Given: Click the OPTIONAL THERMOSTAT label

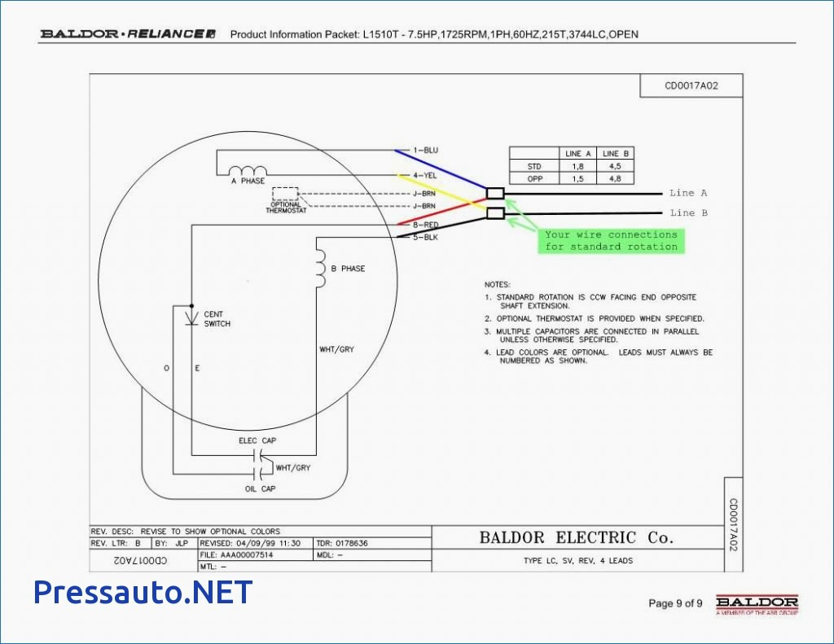Looking at the screenshot, I should click(286, 208).
